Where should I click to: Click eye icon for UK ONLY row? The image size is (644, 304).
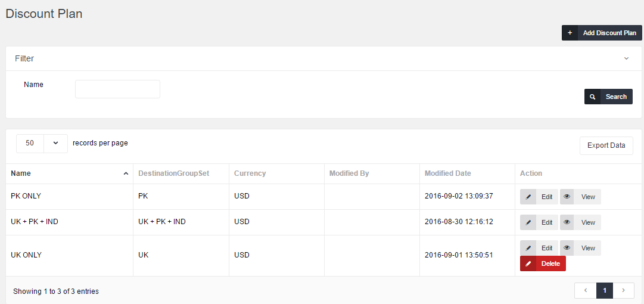point(567,248)
